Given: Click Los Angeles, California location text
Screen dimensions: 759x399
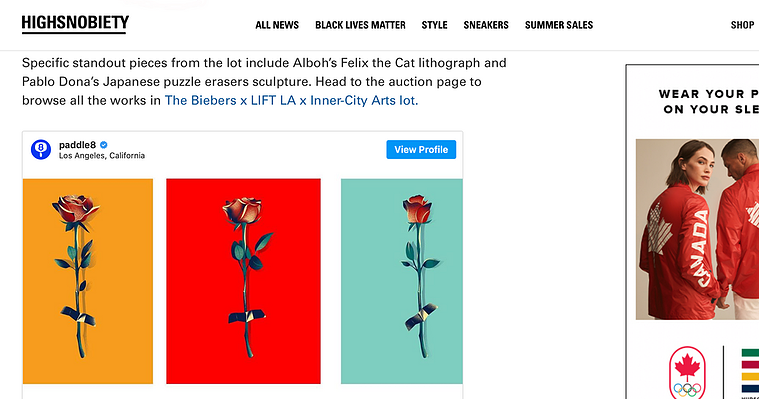Looking at the screenshot, I should [x=102, y=155].
